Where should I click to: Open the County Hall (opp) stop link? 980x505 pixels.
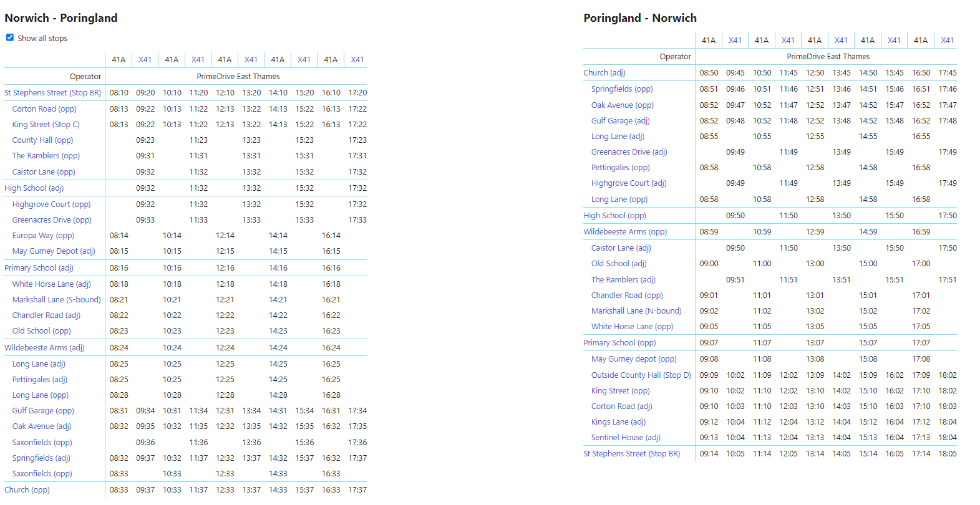pos(42,140)
